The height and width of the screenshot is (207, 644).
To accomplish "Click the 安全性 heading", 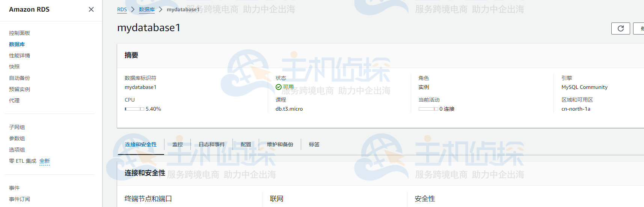I will (x=425, y=199).
